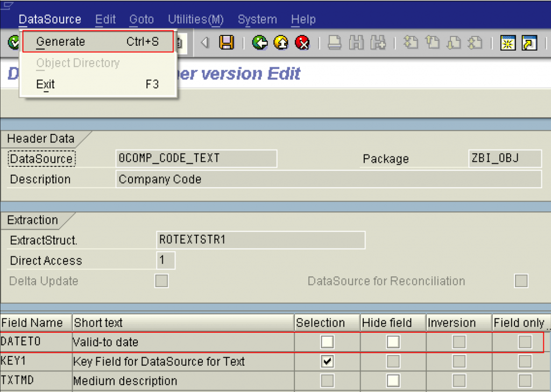The width and height of the screenshot is (551, 392).
Task: Choose Generate from the DataSource menu
Action: 98,41
